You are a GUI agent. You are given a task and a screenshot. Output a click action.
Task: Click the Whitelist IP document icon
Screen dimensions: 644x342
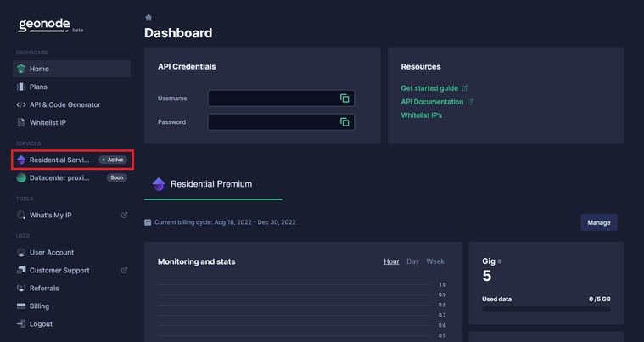[x=21, y=122]
